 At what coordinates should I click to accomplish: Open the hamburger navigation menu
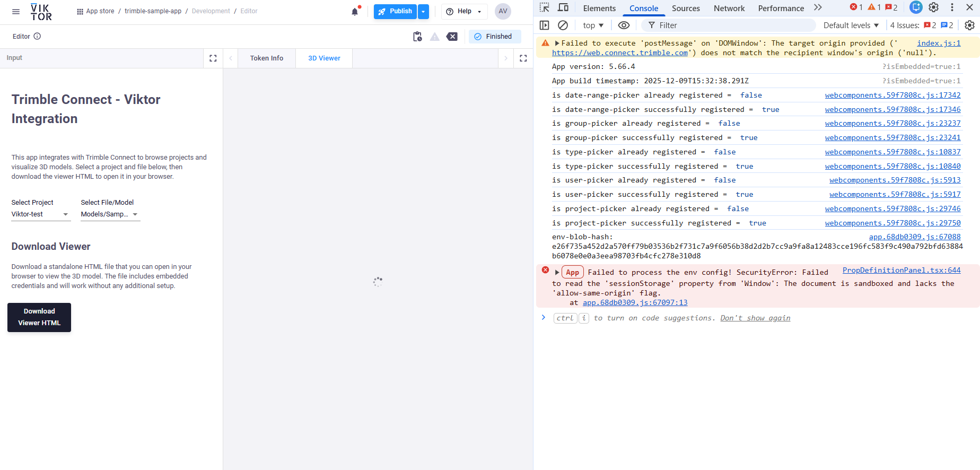coord(16,11)
